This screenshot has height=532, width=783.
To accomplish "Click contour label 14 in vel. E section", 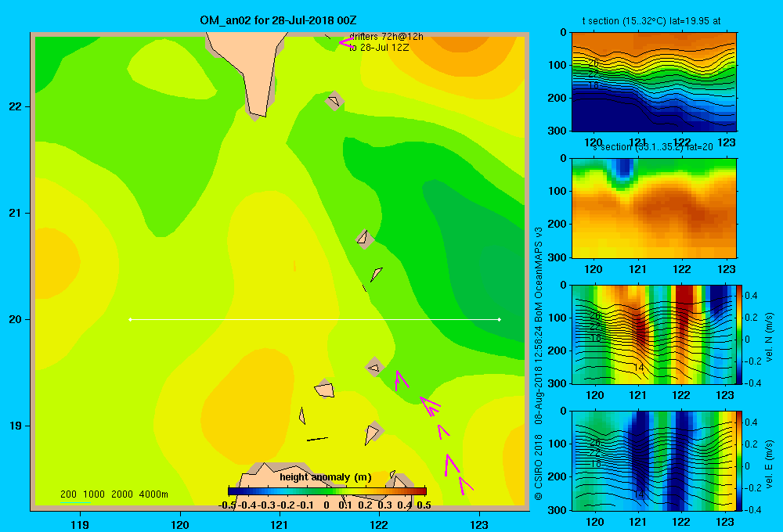I will coord(638,494).
